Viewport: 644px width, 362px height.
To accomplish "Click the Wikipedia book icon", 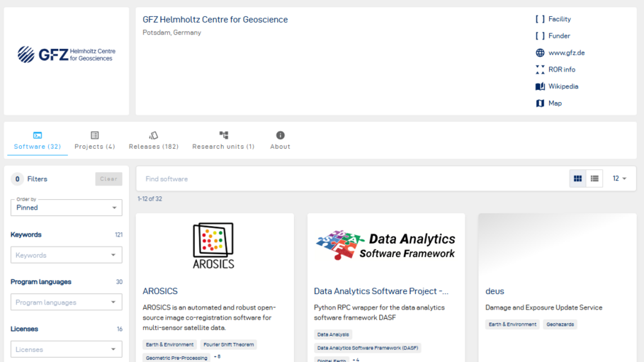I will pos(540,86).
